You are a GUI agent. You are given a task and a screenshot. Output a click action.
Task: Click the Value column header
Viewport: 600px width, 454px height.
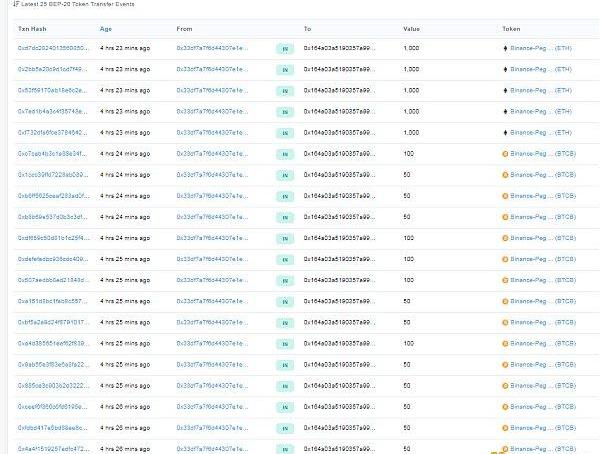click(x=412, y=28)
